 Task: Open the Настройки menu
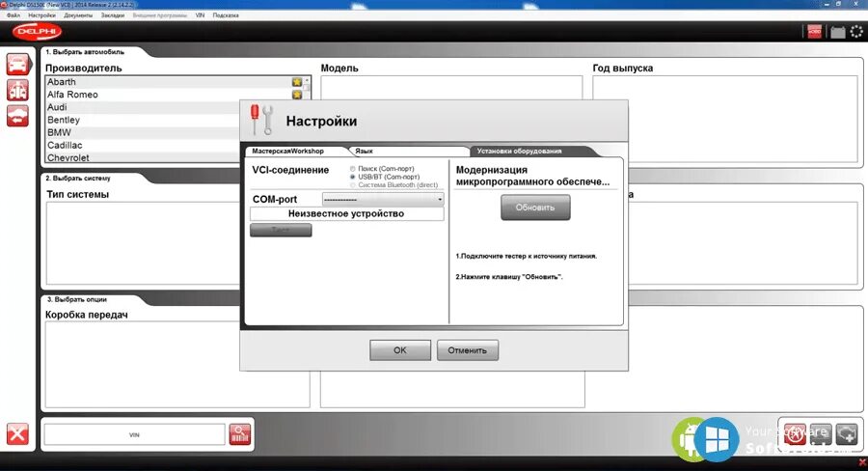(41, 15)
